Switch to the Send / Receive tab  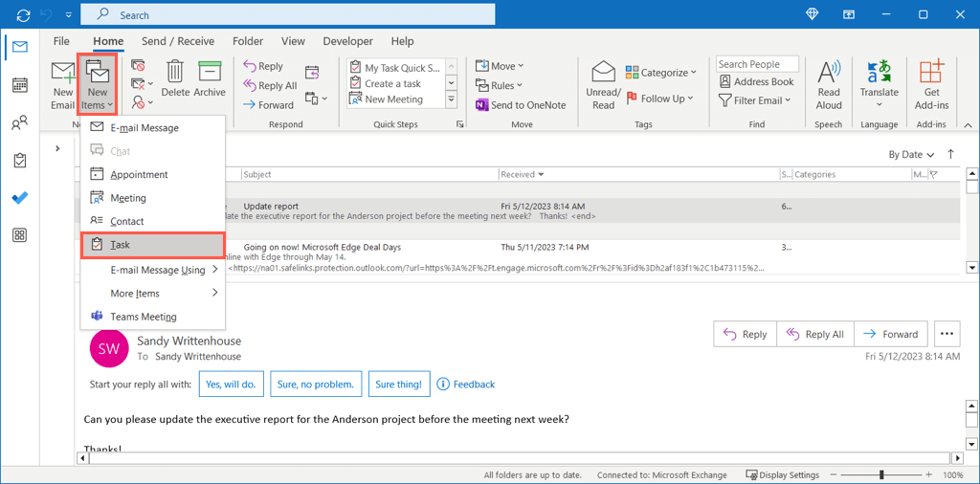click(x=178, y=41)
